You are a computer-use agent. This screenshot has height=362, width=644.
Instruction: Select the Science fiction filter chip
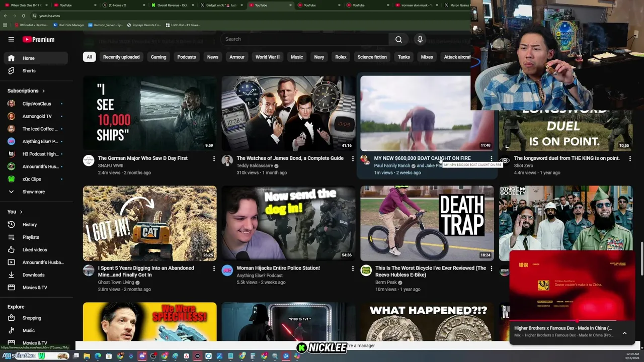pyautogui.click(x=372, y=57)
